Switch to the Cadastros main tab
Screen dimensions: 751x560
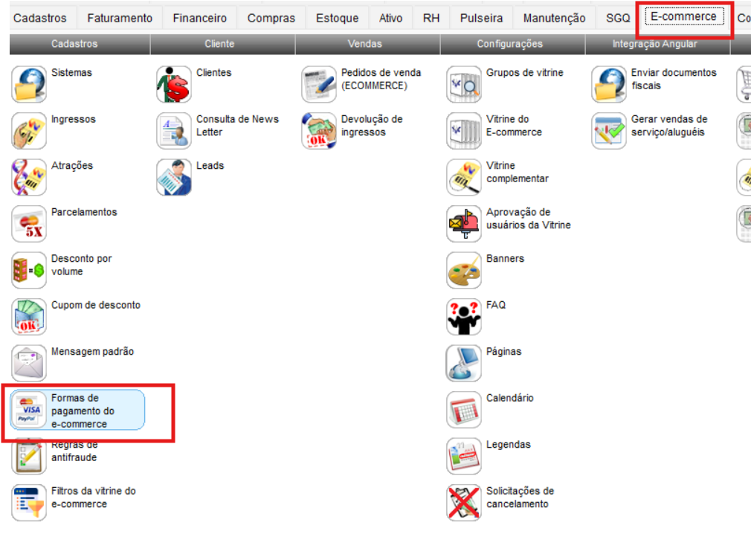coord(40,18)
